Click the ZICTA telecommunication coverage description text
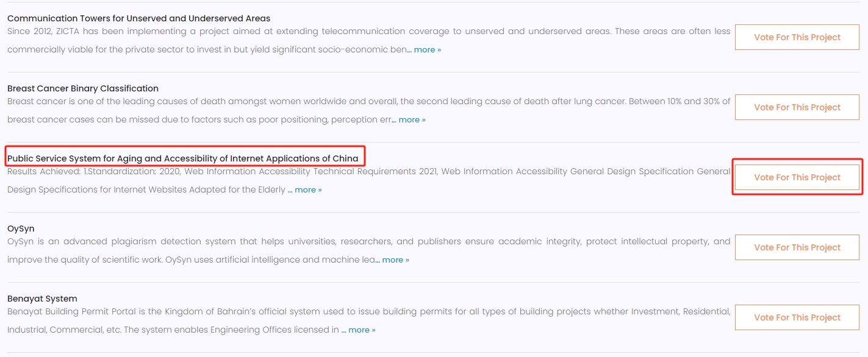 [368, 40]
